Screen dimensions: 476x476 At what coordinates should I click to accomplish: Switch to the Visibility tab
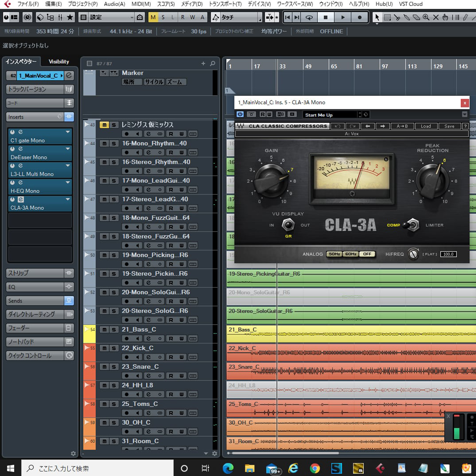pyautogui.click(x=59, y=61)
